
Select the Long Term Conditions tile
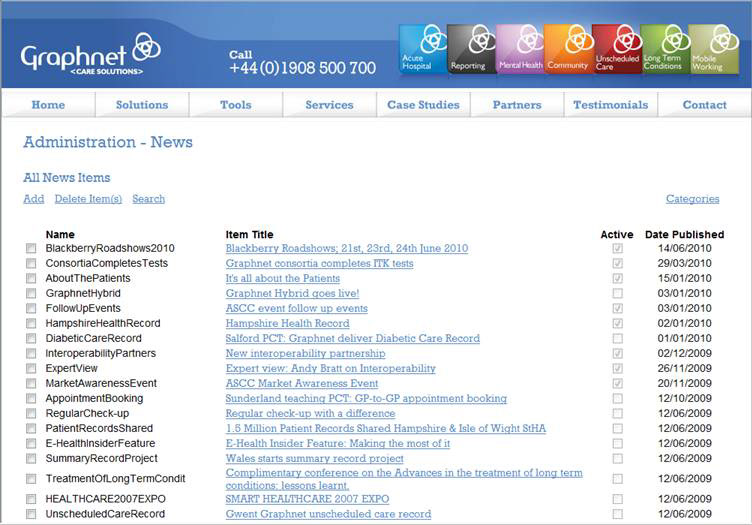664,49
